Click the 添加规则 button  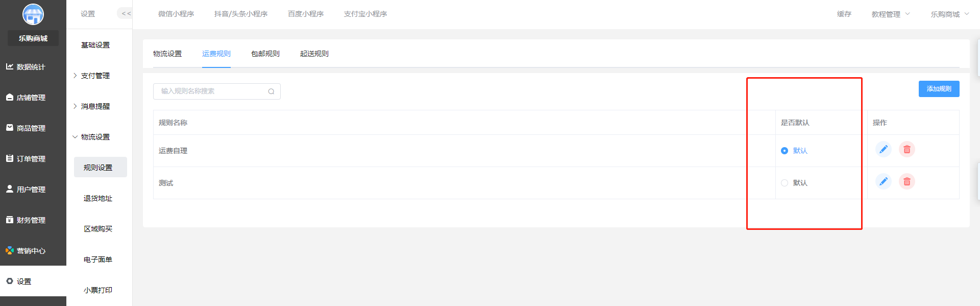pyautogui.click(x=939, y=89)
